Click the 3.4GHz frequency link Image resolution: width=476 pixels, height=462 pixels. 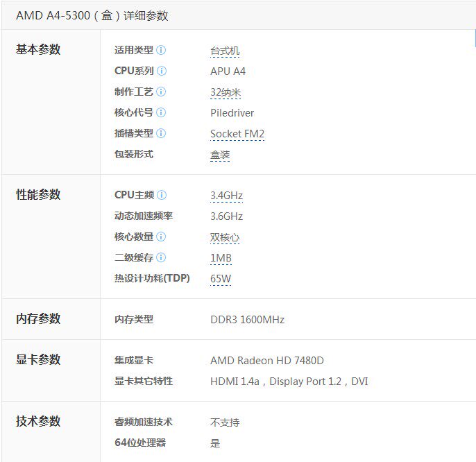227,196
